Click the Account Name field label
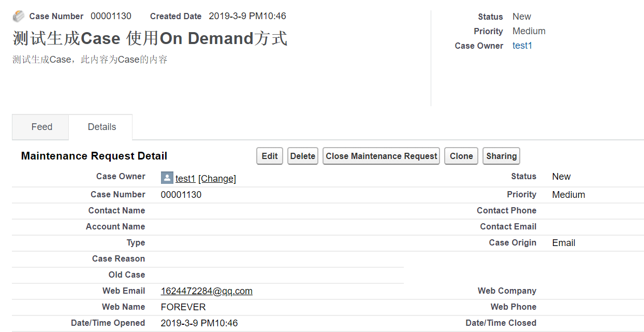The image size is (644, 332). [115, 226]
